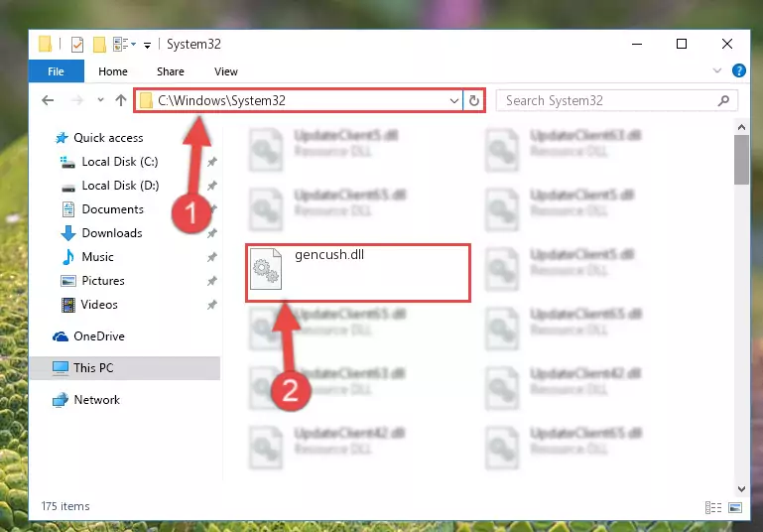Screen dimensions: 763x532
Task: Click the gencush.dll gear file icon
Action: (266, 269)
